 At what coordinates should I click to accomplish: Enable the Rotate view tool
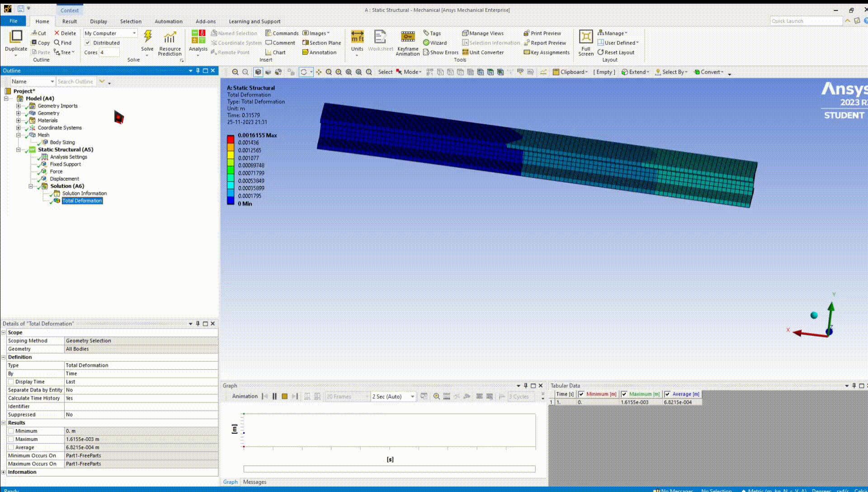[304, 72]
